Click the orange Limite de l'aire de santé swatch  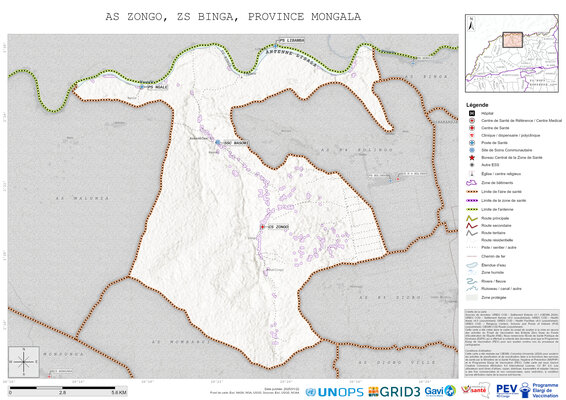[472, 192]
